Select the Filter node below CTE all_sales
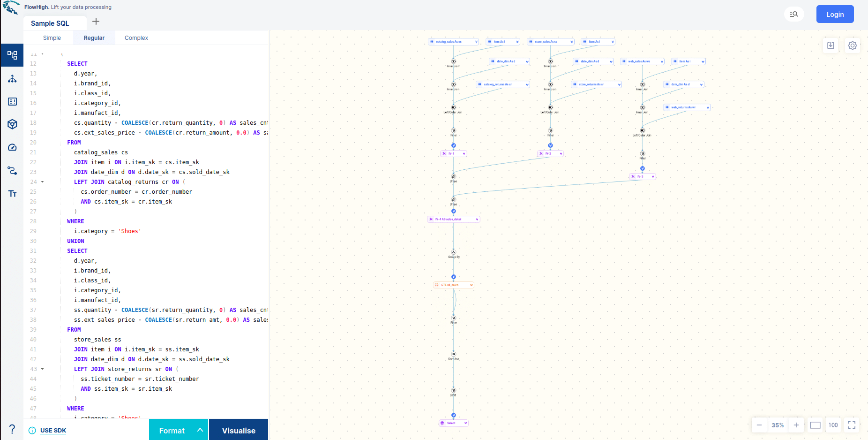 (454, 319)
